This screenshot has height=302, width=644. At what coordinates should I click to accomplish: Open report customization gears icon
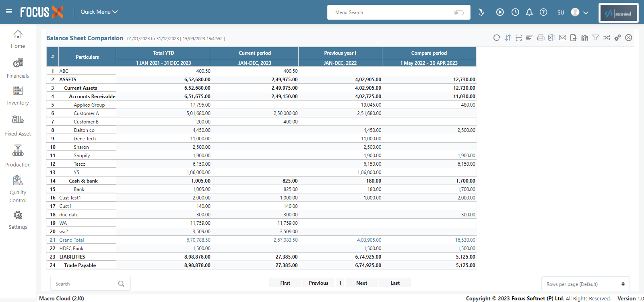[x=617, y=38]
